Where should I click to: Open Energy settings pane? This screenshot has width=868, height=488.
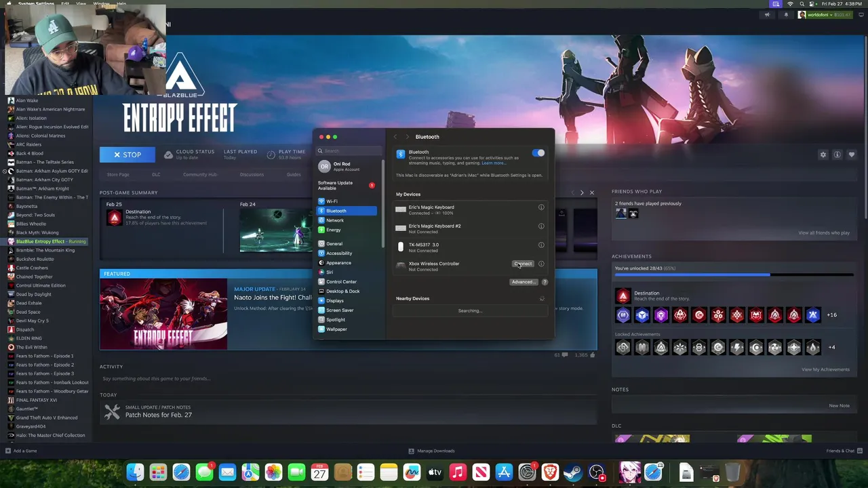[x=347, y=230]
